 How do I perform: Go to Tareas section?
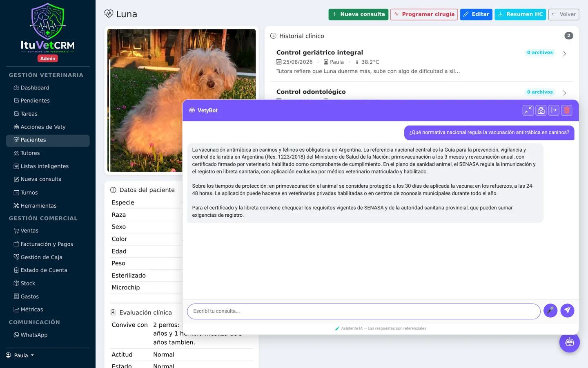pos(48,114)
